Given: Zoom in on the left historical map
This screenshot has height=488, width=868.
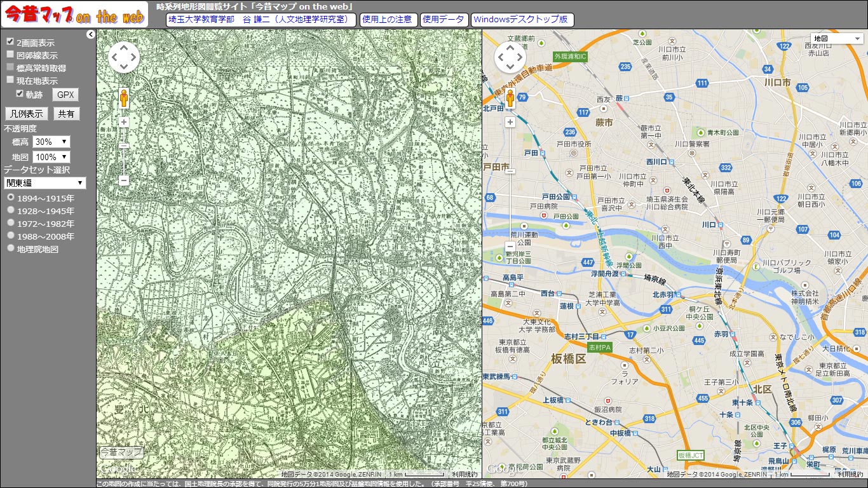Looking at the screenshot, I should point(124,122).
